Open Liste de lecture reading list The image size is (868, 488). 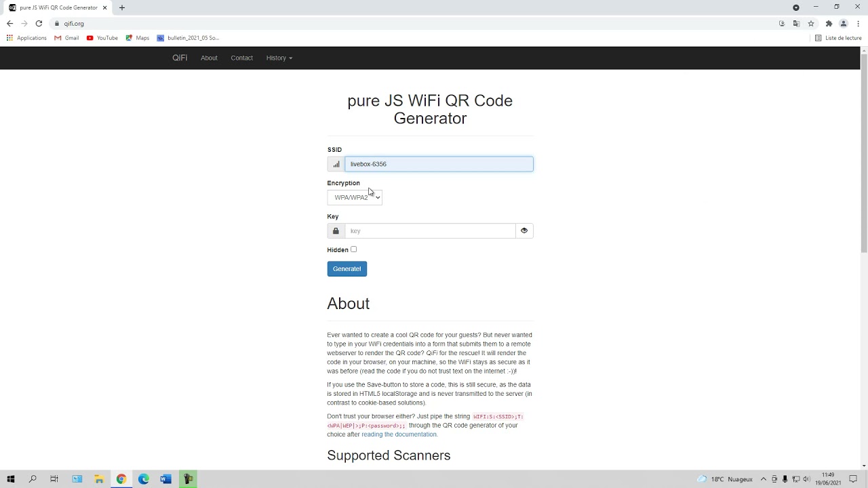(838, 38)
